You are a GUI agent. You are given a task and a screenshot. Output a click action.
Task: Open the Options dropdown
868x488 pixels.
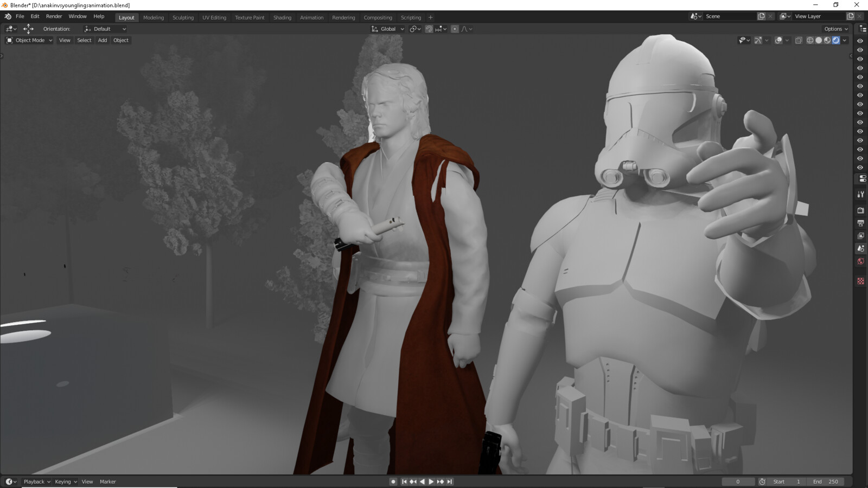click(x=836, y=29)
